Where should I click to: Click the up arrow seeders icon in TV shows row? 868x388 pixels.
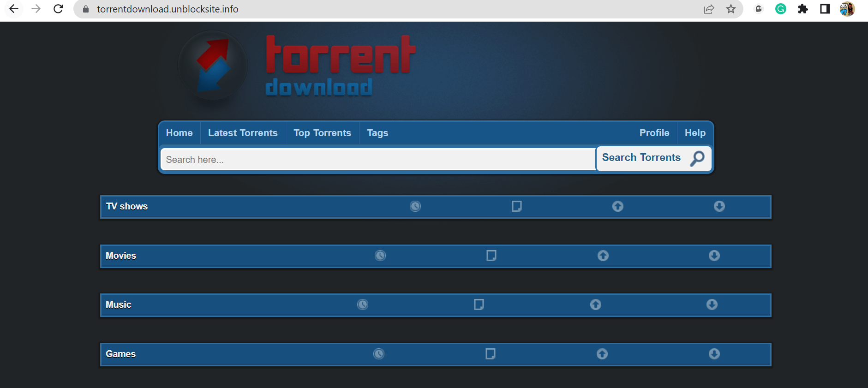618,206
